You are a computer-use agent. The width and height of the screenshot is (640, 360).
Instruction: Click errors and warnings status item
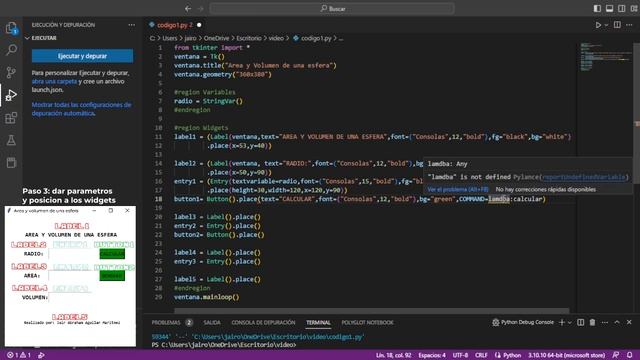click(19, 355)
